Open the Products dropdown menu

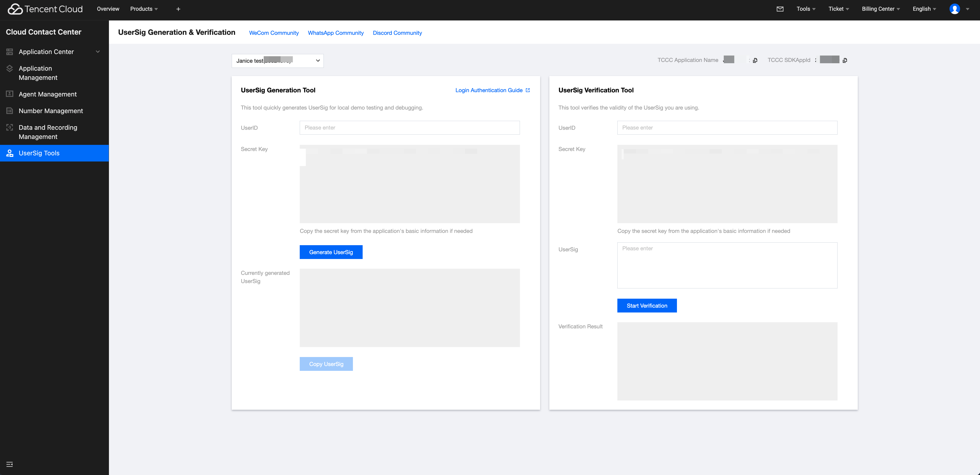(x=144, y=9)
